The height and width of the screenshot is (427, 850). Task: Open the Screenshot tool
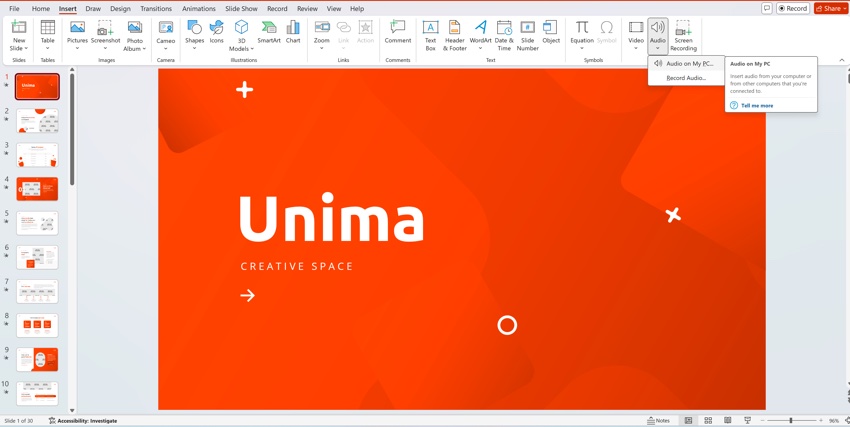coord(106,36)
